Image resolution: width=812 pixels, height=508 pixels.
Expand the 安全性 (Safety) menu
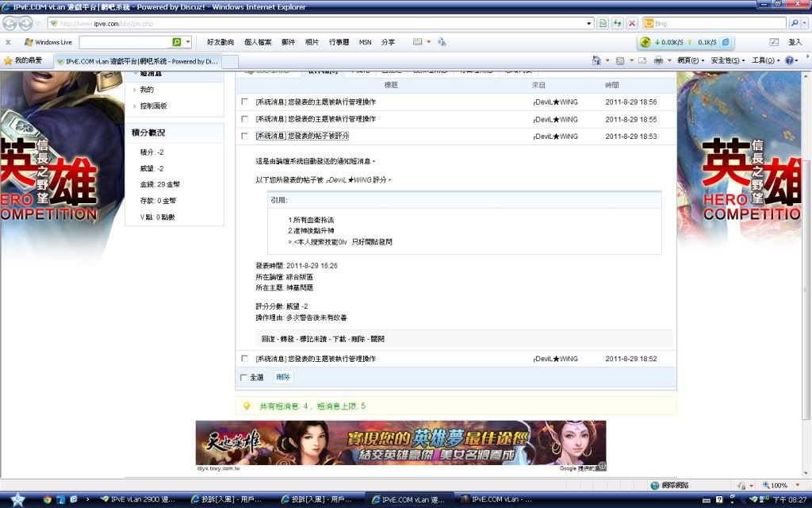727,60
